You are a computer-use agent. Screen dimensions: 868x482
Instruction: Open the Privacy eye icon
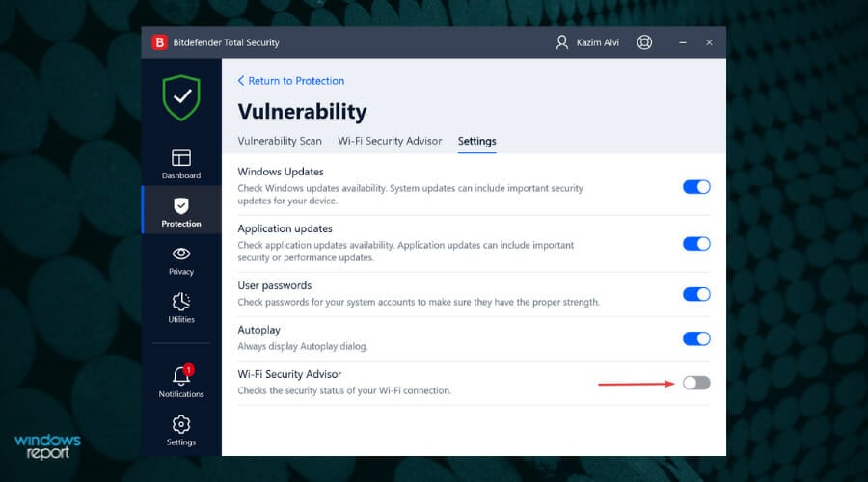click(x=181, y=254)
